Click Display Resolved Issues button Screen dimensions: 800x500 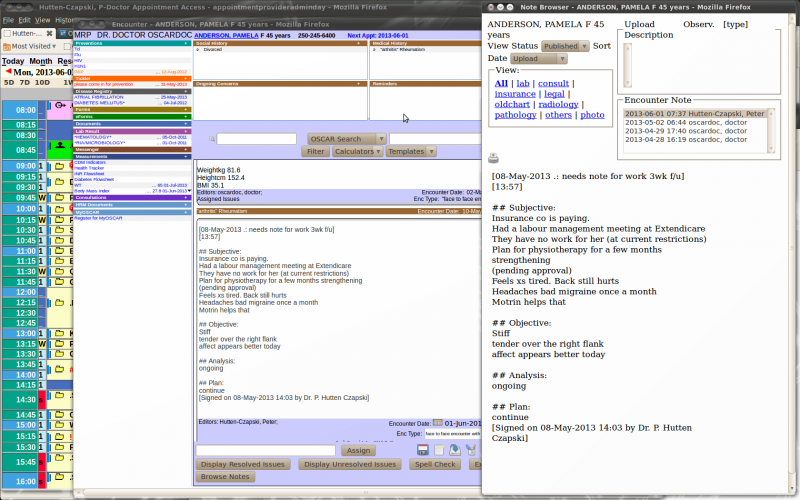point(243,464)
